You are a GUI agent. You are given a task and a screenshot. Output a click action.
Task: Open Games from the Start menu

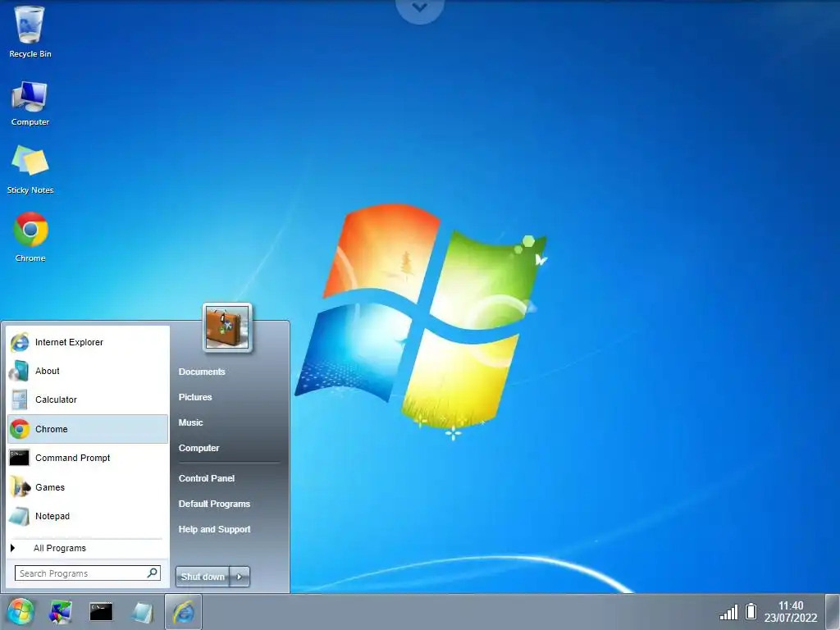tap(89, 487)
